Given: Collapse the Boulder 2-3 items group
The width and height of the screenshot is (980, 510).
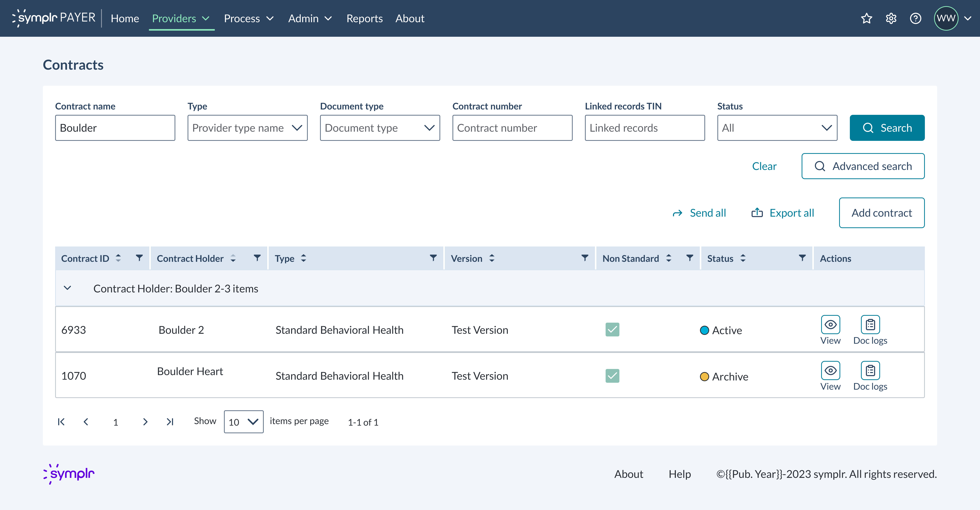Looking at the screenshot, I should 67,288.
